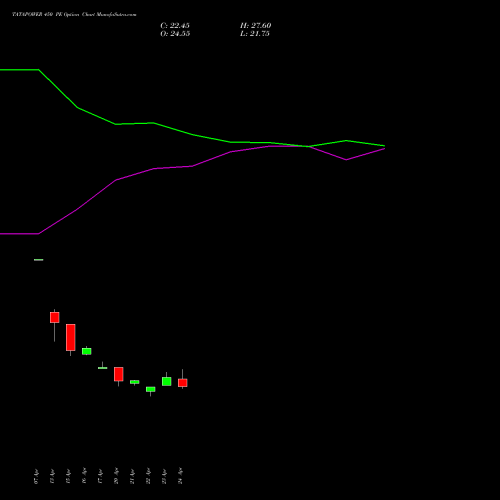Click the small green candlestick for 21 Apr
The width and height of the screenshot is (500, 500).
coord(135,382)
